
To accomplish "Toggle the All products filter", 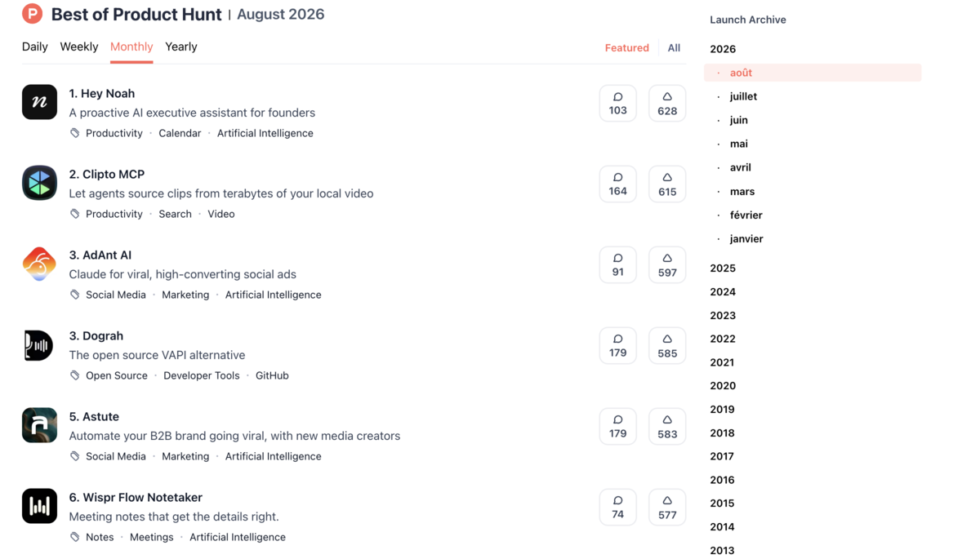I will (674, 47).
